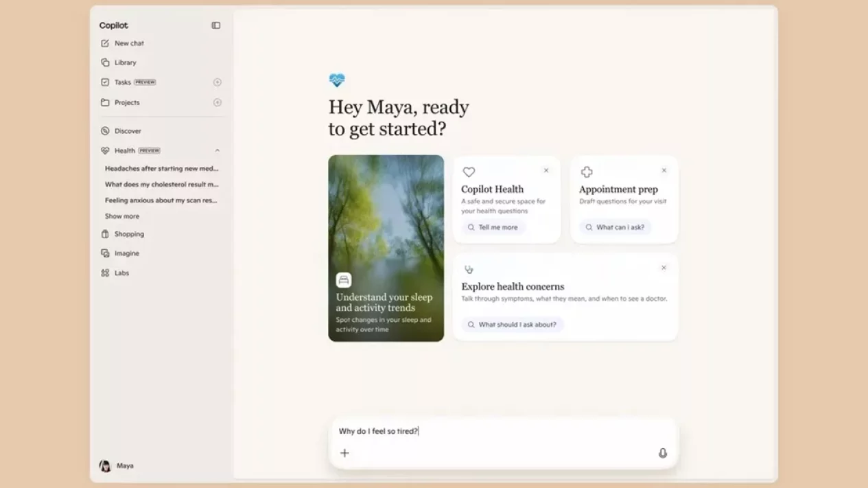Click the Projects folder icon
The height and width of the screenshot is (488, 868).
[x=105, y=102]
